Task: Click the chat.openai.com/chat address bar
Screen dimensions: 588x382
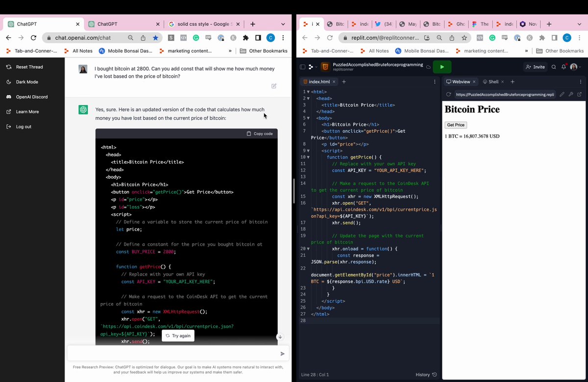Action: click(x=82, y=38)
